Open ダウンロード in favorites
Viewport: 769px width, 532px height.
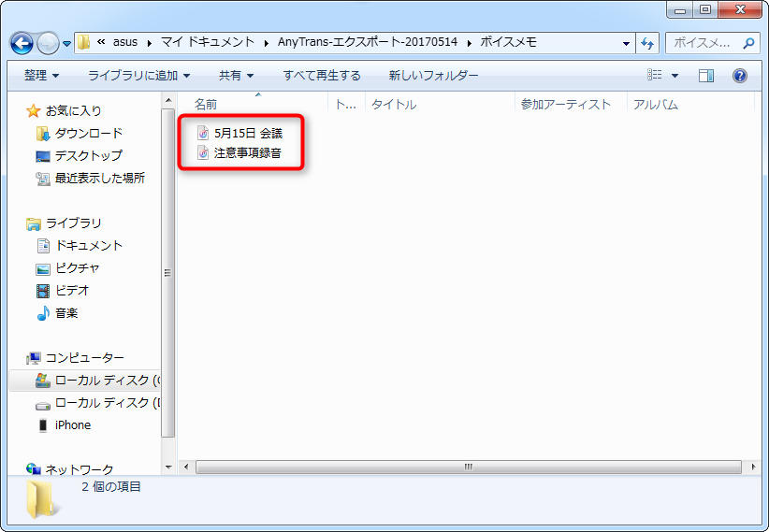coord(89,134)
